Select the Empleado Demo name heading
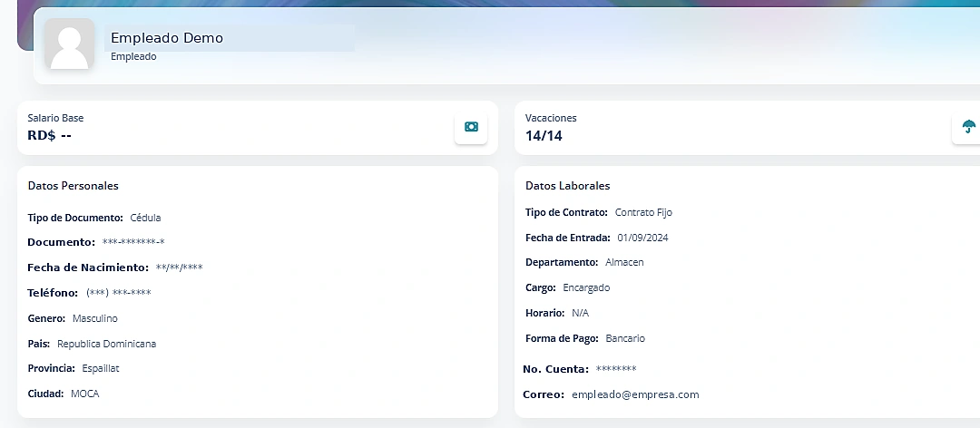Image resolution: width=980 pixels, height=428 pixels. click(167, 38)
